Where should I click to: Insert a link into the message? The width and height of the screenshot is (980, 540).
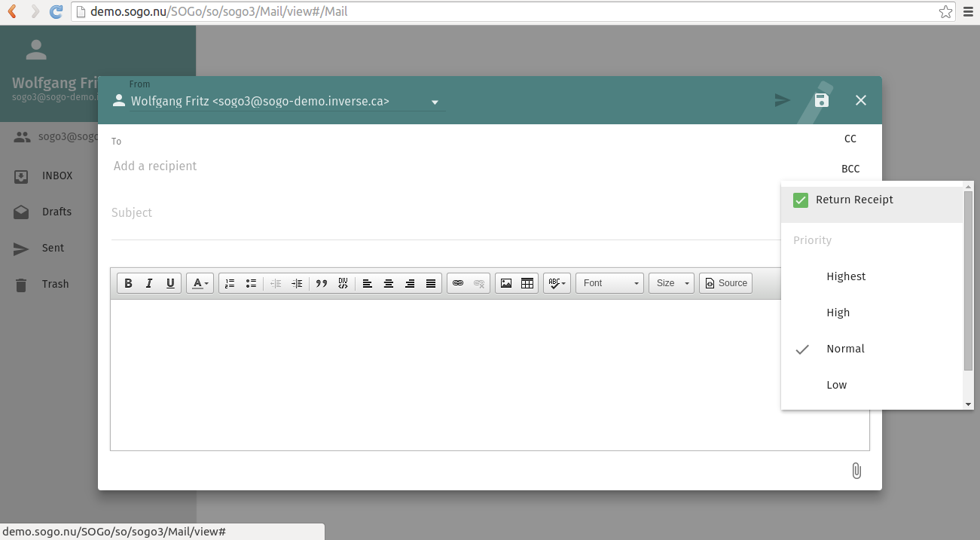458,283
